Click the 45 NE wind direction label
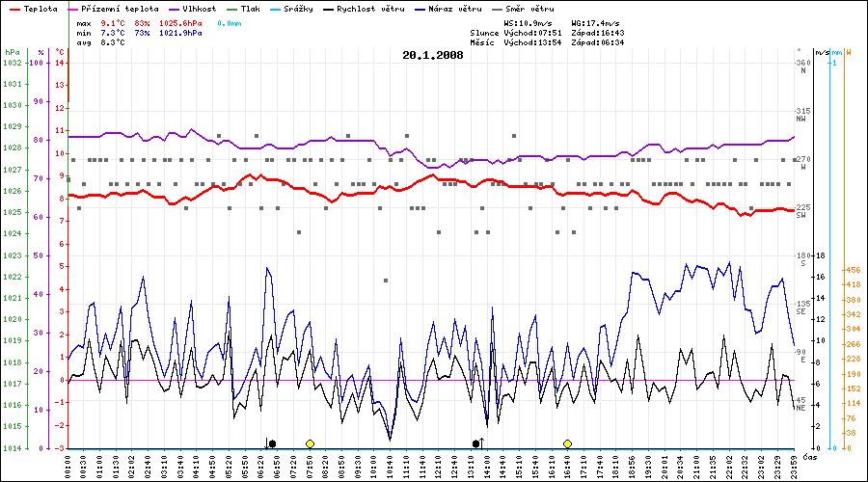868x482 pixels. [x=801, y=403]
